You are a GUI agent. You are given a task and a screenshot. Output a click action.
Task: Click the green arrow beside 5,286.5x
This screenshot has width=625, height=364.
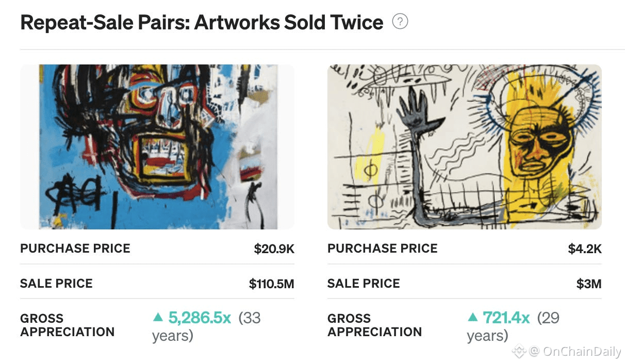coord(158,318)
